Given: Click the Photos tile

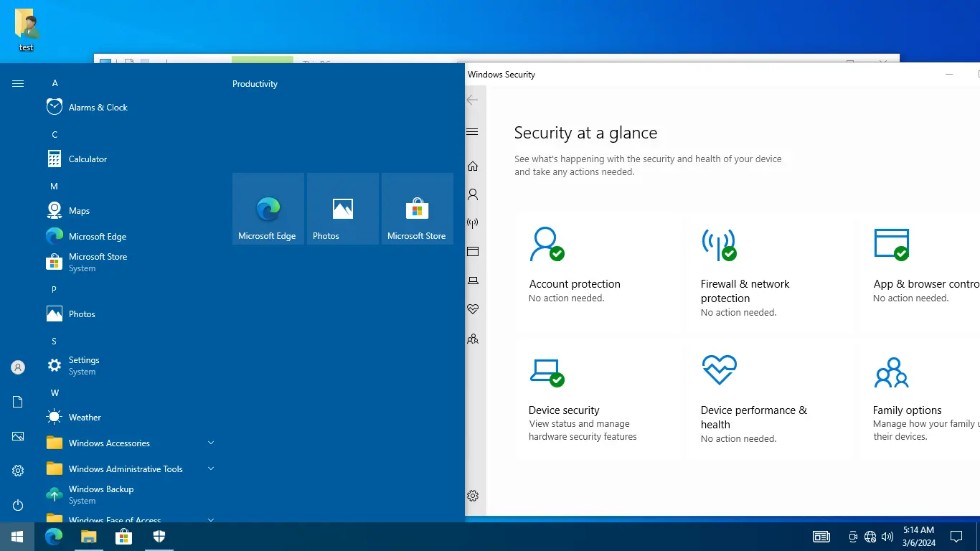Looking at the screenshot, I should point(343,209).
